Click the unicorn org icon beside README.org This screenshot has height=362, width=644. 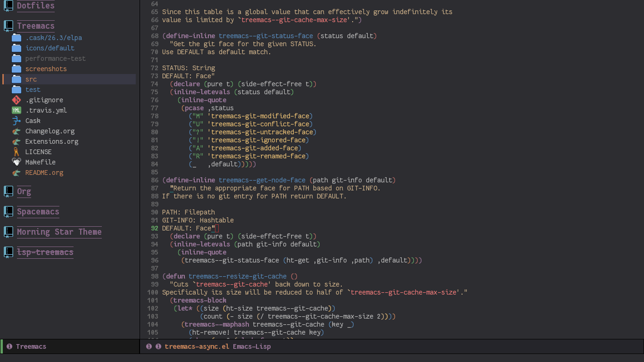click(x=16, y=173)
